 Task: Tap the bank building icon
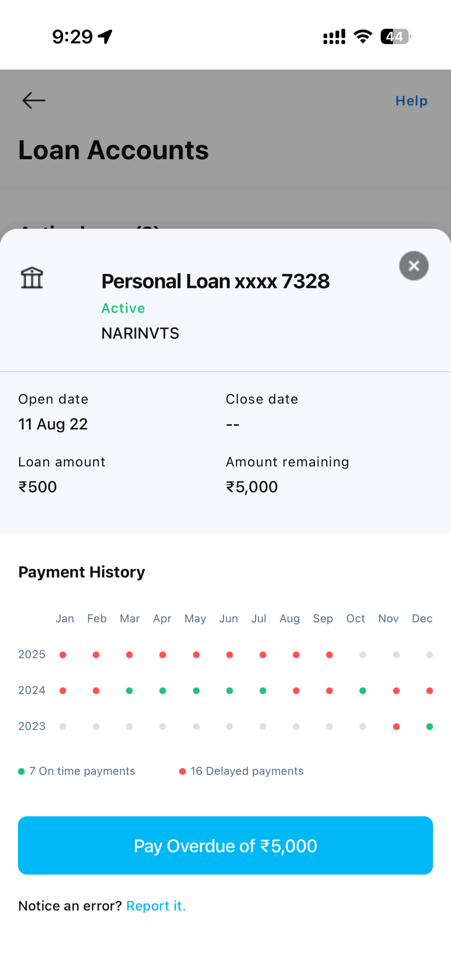32,278
